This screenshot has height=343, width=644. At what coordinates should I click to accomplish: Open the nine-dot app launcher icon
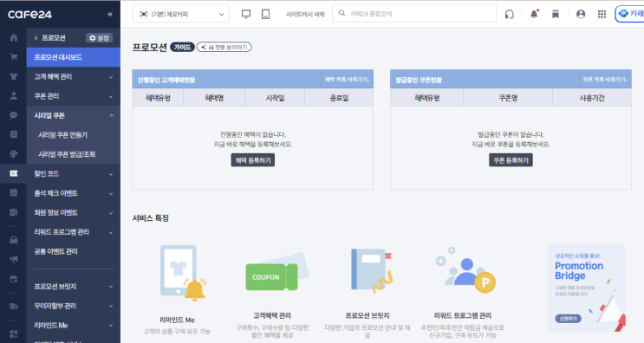click(x=602, y=14)
